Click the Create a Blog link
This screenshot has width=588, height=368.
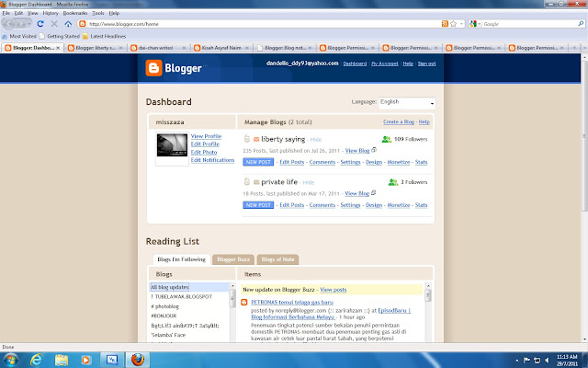pos(398,121)
